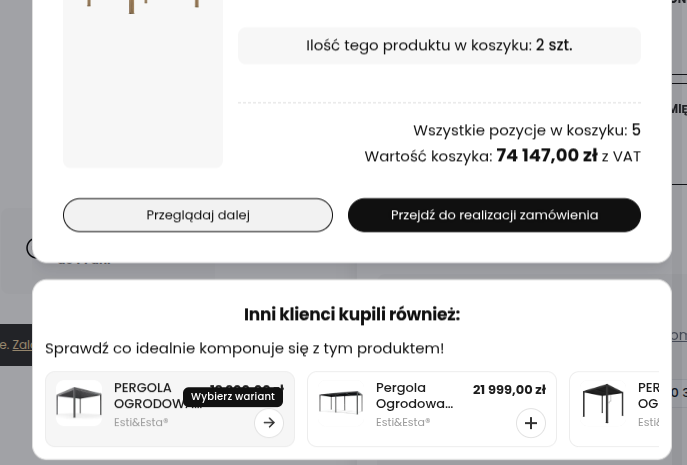Click the Wybierz wariant tooltip label
The image size is (687, 465).
[x=233, y=397]
